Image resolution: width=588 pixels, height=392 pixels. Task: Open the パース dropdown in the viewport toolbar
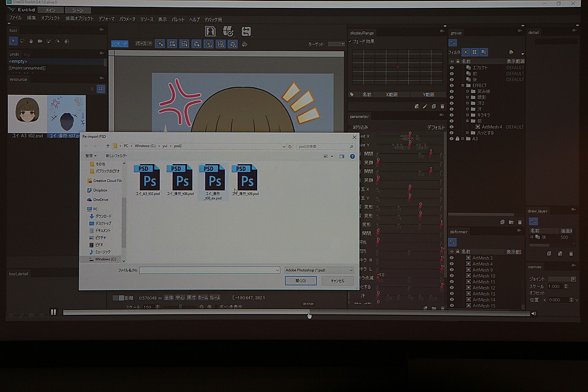144,44
